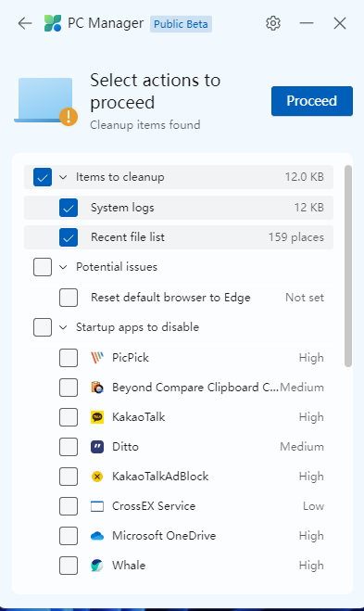Click the PicPick app icon

[97, 358]
